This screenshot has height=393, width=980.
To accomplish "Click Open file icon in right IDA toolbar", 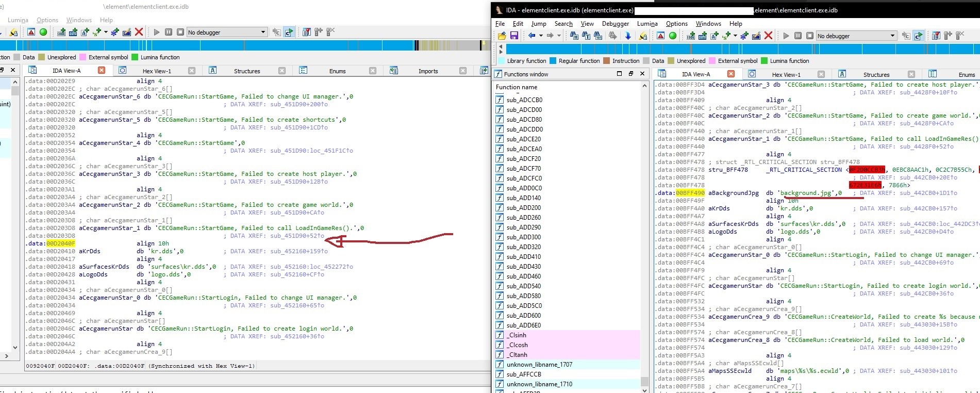I will (502, 36).
